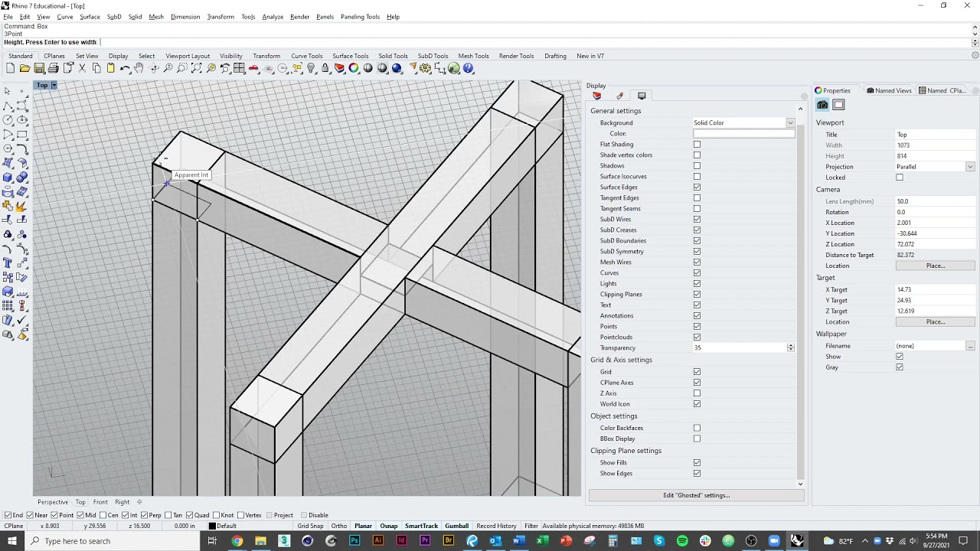Viewport: 980px width, 551px height.
Task: Select the arrow pointer tool in sidebar
Action: pos(8,91)
